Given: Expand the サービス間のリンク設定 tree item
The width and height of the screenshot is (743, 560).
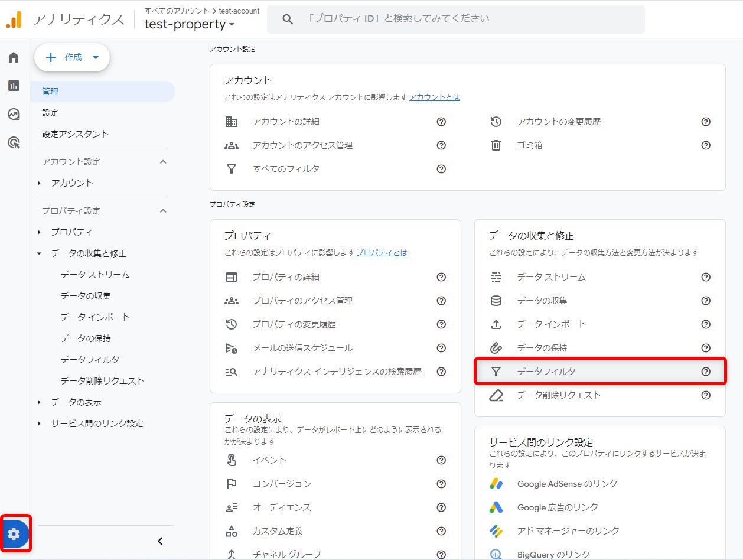Looking at the screenshot, I should pyautogui.click(x=39, y=424).
